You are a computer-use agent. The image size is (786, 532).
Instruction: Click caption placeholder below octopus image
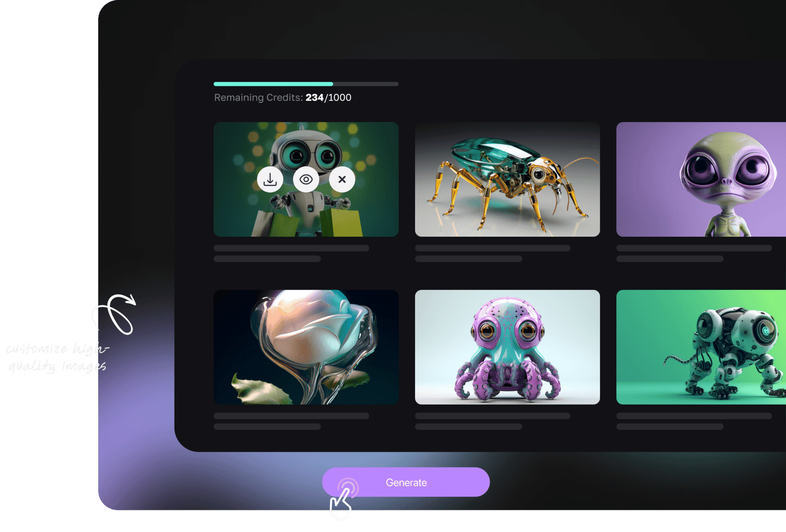pyautogui.click(x=492, y=416)
